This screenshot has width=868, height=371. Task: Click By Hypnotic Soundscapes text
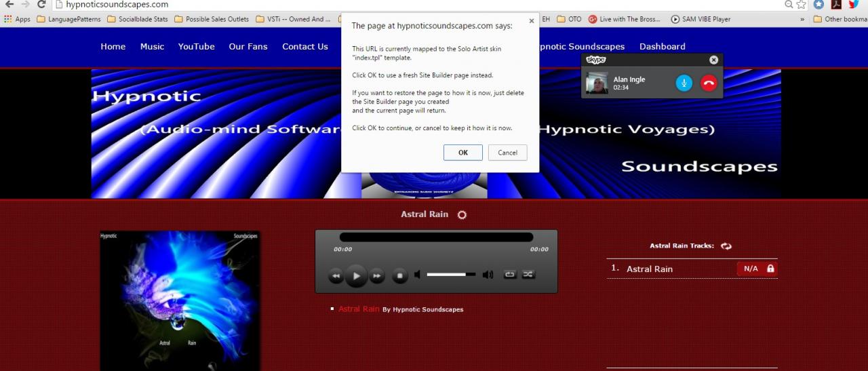coord(423,309)
